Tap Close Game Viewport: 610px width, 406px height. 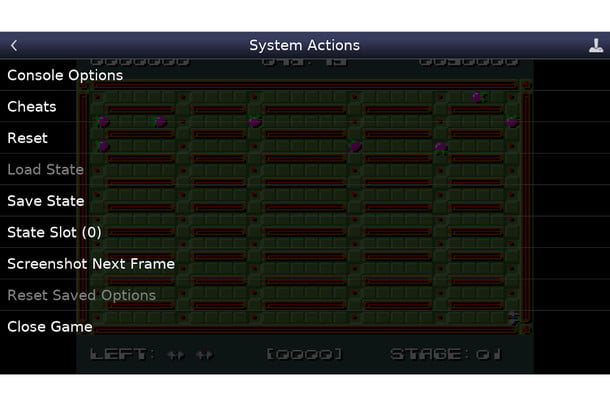305,327
